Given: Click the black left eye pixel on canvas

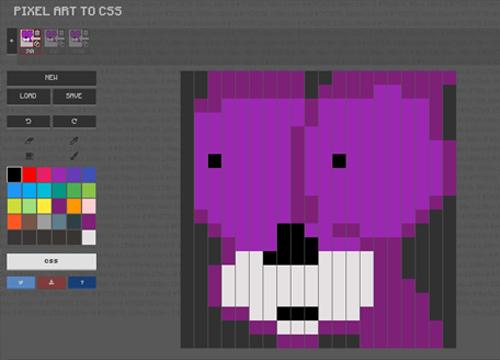Looking at the screenshot, I should (x=215, y=161).
